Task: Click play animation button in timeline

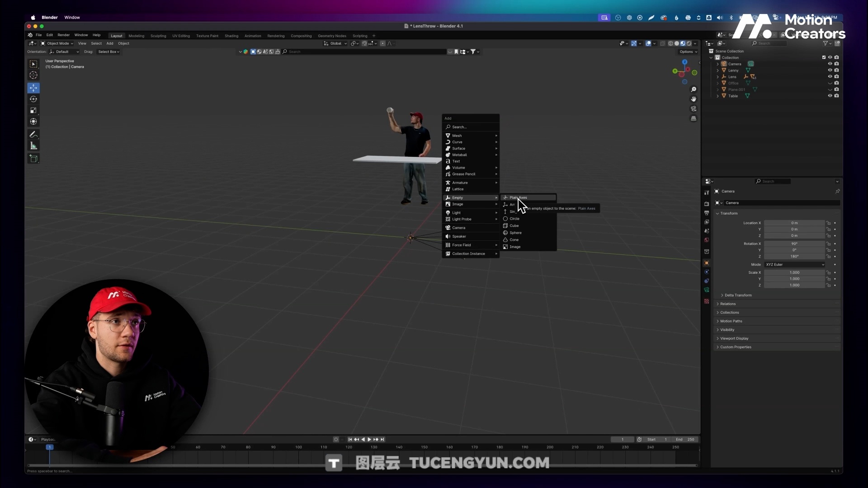Action: pyautogui.click(x=369, y=439)
